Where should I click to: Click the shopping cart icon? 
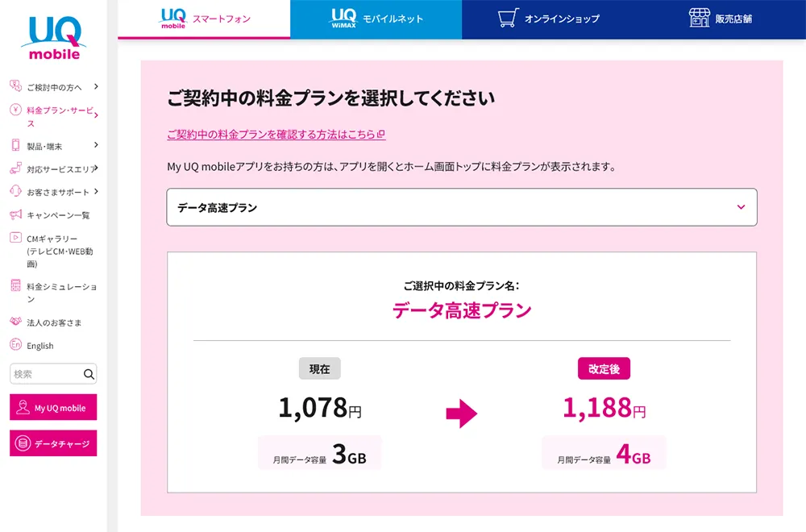508,19
